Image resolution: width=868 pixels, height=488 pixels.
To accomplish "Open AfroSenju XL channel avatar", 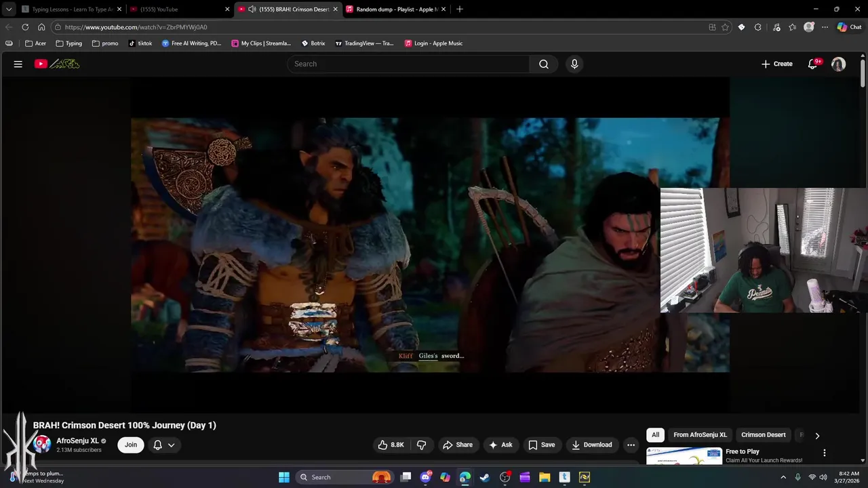I will point(42,445).
